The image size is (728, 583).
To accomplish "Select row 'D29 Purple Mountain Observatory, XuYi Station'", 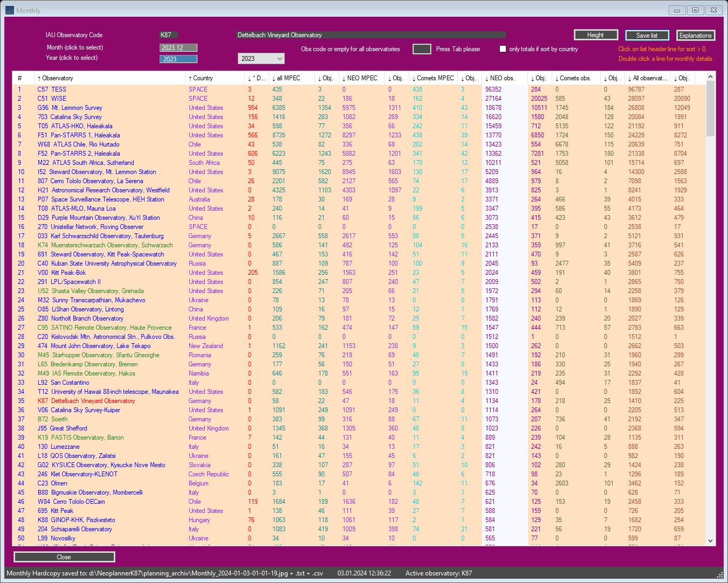I will (359, 218).
